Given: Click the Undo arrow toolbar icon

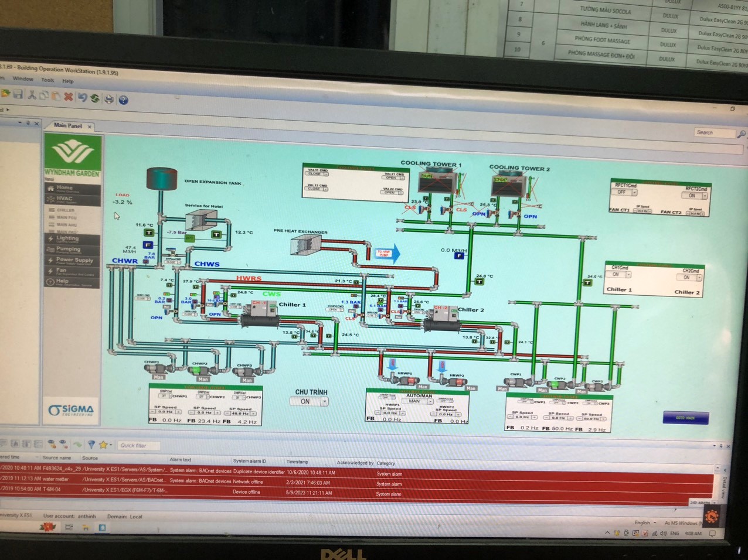Looking at the screenshot, I should pyautogui.click(x=82, y=97).
